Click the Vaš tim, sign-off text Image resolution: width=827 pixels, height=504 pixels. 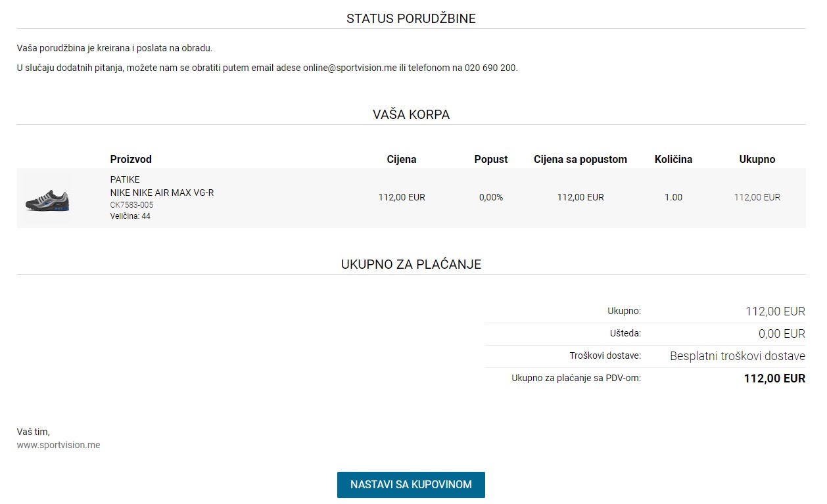[34, 432]
